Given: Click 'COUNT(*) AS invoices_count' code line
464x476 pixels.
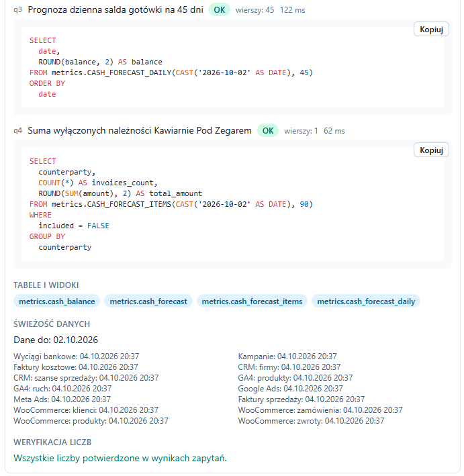Looking at the screenshot, I should [x=98, y=183].
